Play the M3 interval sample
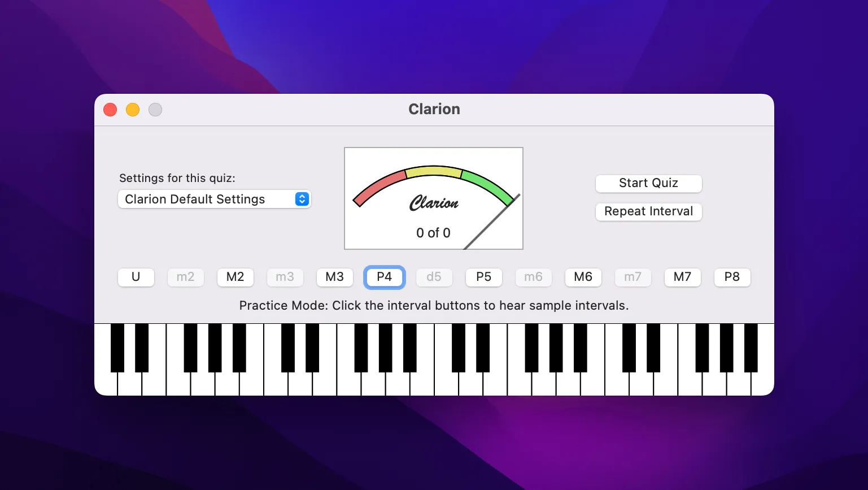Viewport: 868px width, 490px height. coord(335,277)
